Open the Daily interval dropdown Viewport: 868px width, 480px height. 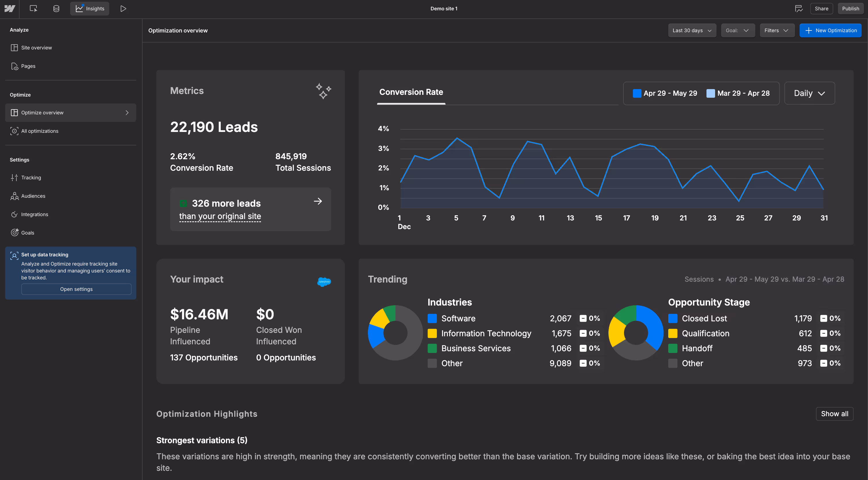click(x=809, y=93)
